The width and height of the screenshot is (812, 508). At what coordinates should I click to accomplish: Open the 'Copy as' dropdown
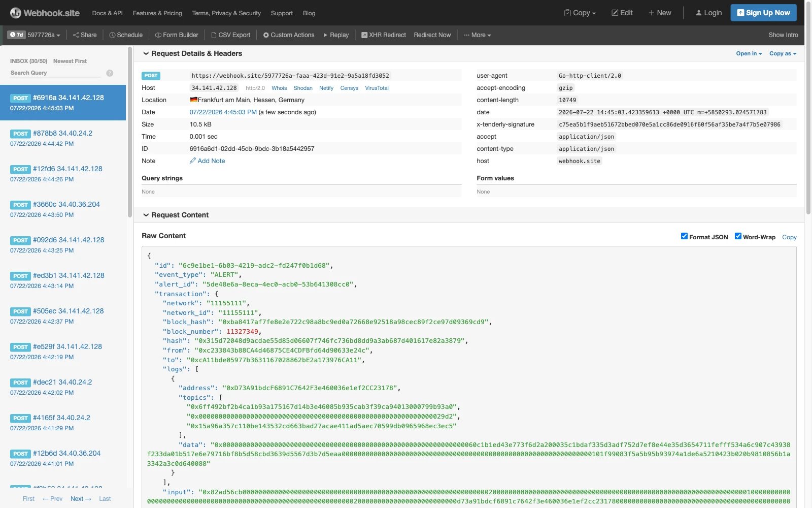point(783,53)
